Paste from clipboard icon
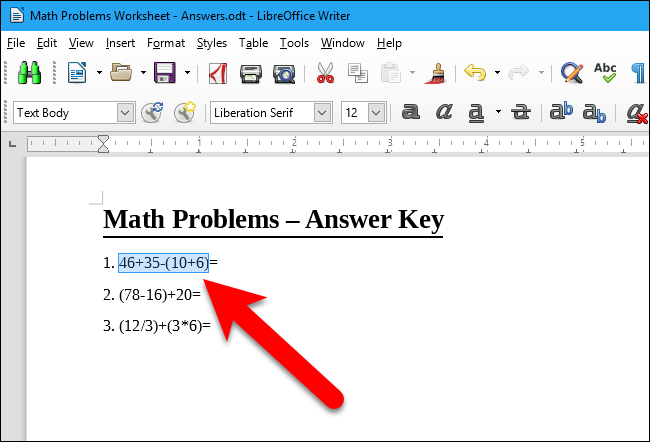Image resolution: width=650 pixels, height=442 pixels. coord(390,73)
